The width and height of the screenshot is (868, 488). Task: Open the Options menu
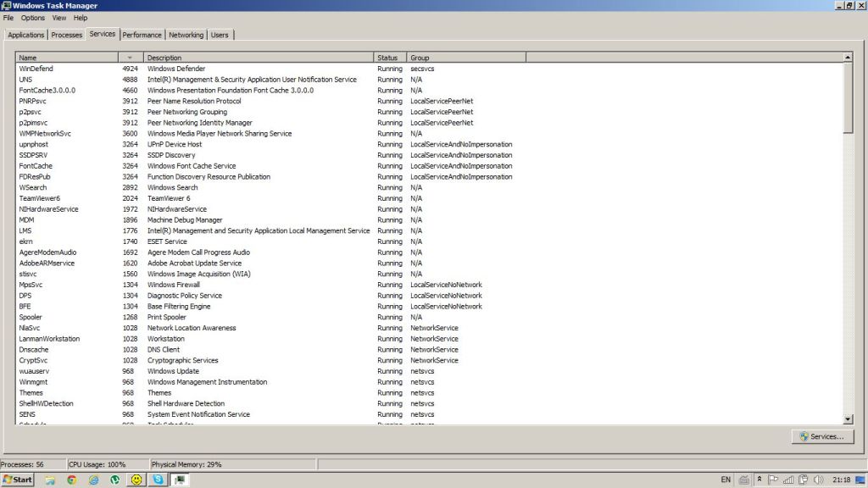33,18
